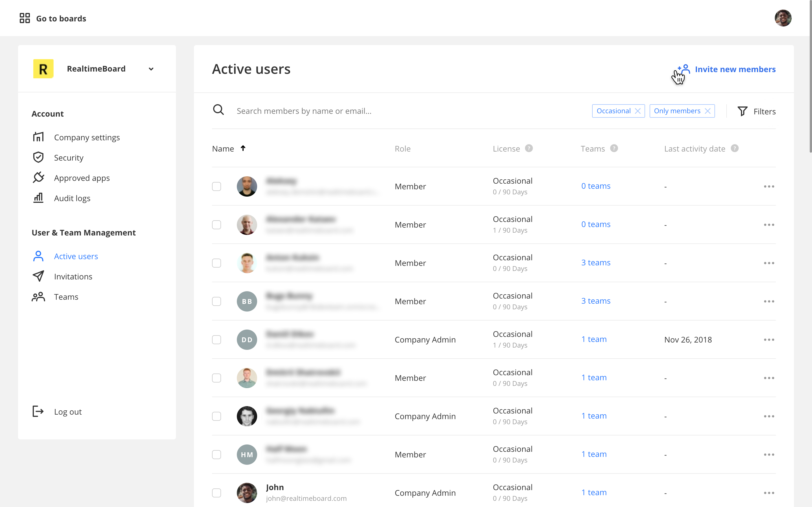Remove the Only members filter tag
Image resolution: width=812 pixels, height=507 pixels.
click(x=708, y=111)
